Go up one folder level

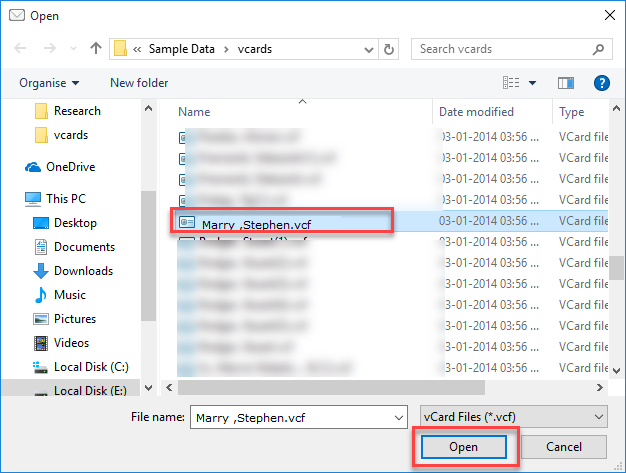(x=95, y=49)
